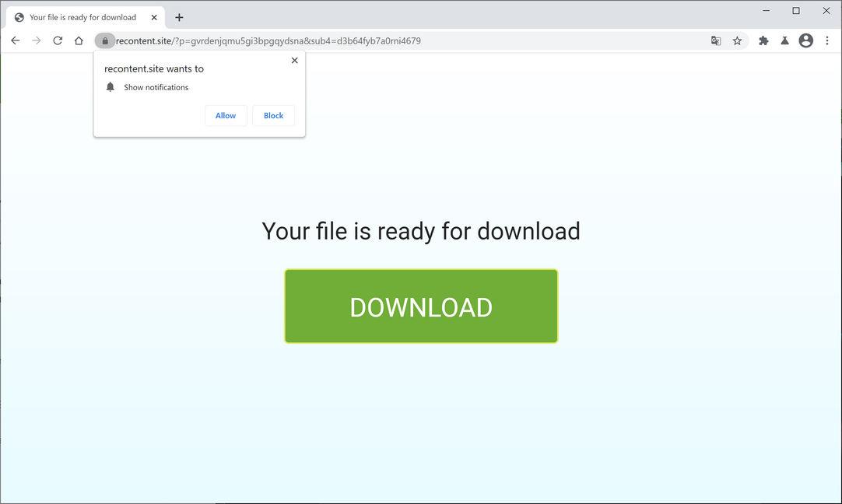Open a new browser tab
Viewport: 842px width, 504px height.
click(180, 16)
